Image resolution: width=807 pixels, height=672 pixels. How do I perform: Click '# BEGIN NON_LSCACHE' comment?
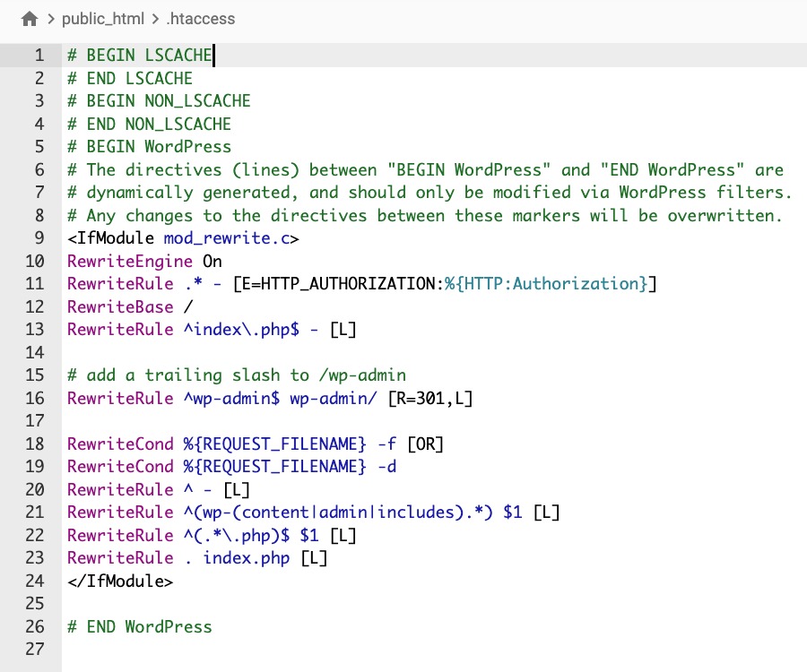click(159, 100)
